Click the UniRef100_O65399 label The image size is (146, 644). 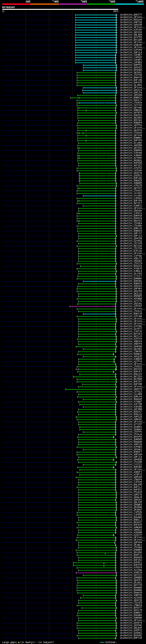pos(131,95)
